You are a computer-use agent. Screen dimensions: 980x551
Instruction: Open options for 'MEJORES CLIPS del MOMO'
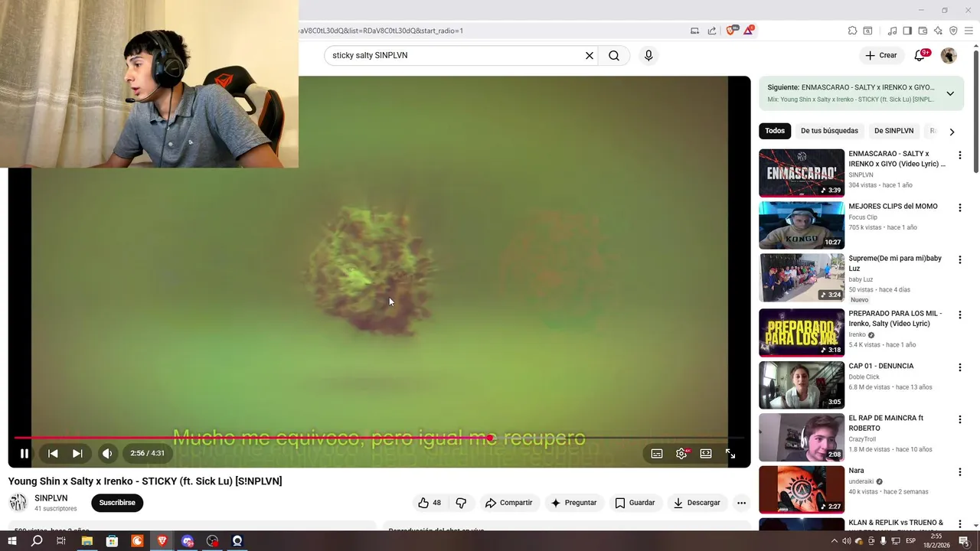959,207
